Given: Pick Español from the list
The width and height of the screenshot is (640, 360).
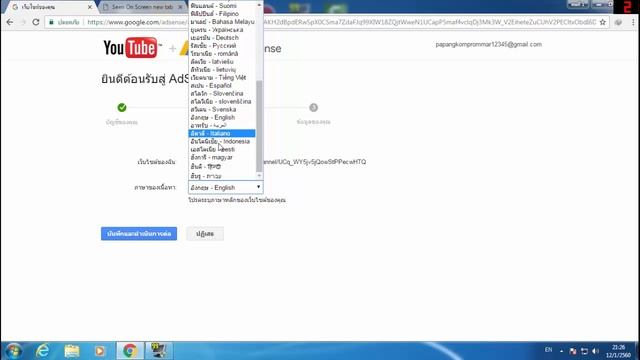Looking at the screenshot, I should click(x=222, y=85).
